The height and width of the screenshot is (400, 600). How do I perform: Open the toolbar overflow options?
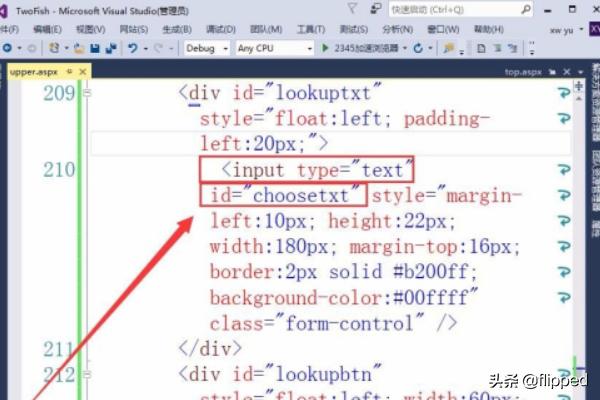532,48
